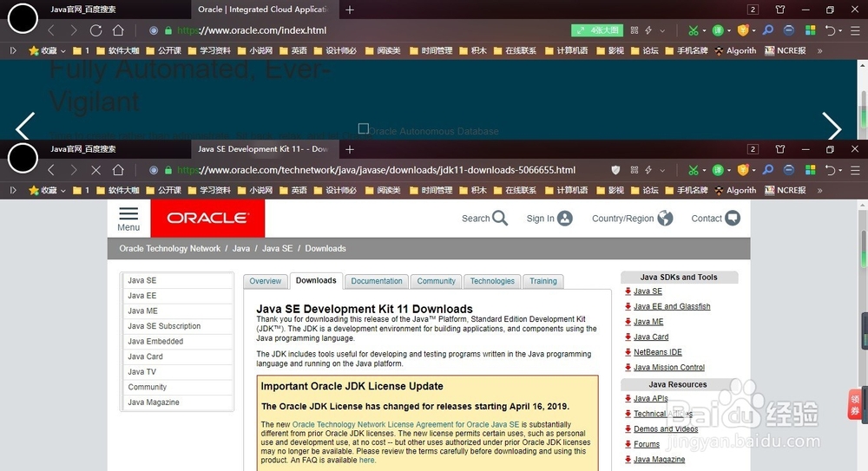Click green translate icon in JDK downloads window
The width and height of the screenshot is (868, 471).
(718, 170)
